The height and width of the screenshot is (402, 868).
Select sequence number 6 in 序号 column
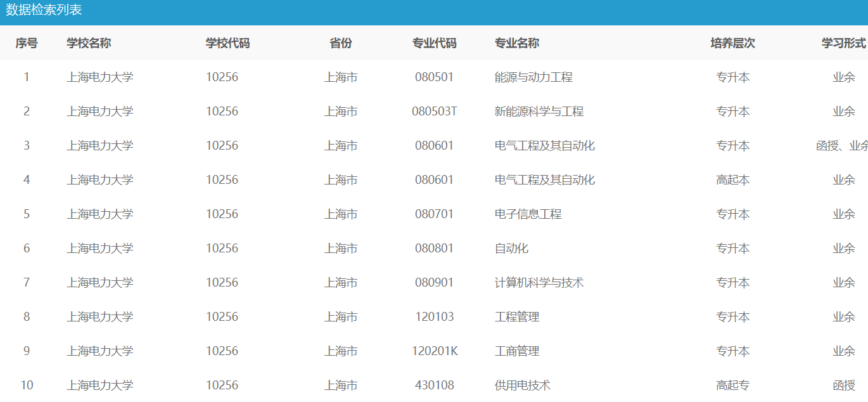(x=27, y=249)
